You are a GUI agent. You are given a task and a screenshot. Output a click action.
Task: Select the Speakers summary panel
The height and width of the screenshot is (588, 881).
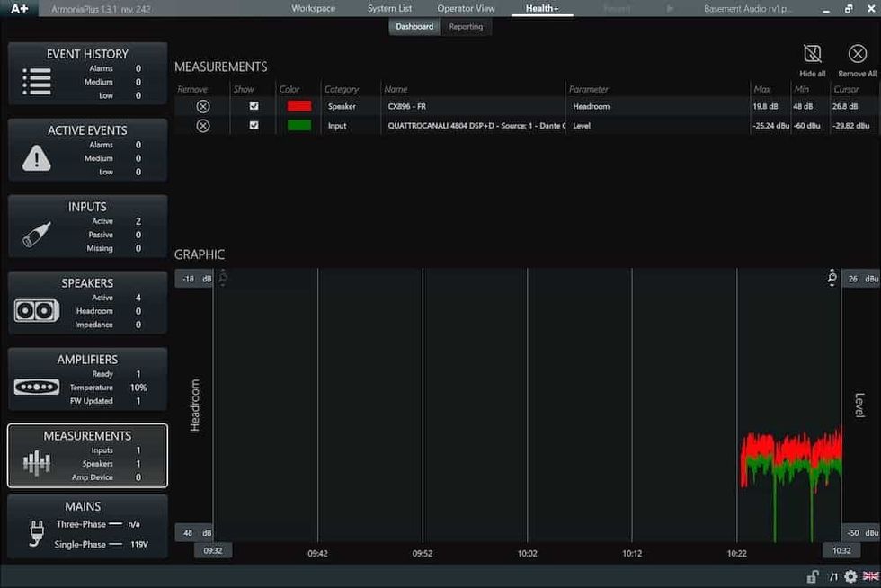pos(87,303)
